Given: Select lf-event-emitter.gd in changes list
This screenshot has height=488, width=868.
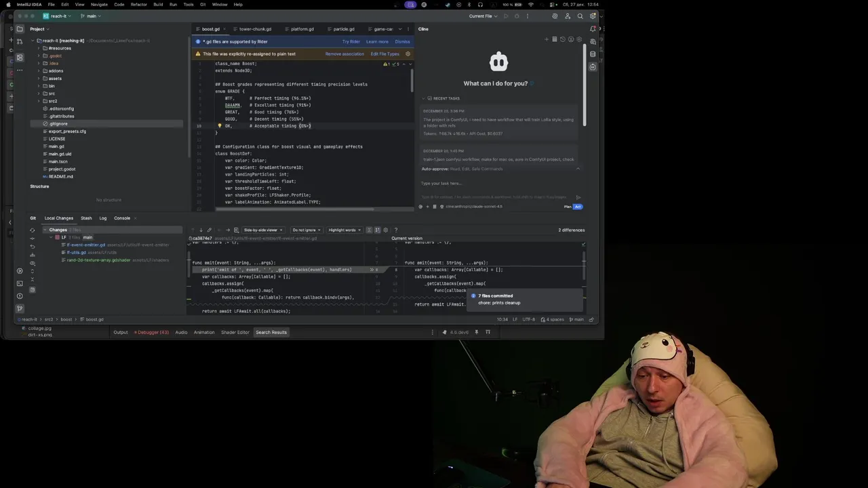Looking at the screenshot, I should pos(85,245).
